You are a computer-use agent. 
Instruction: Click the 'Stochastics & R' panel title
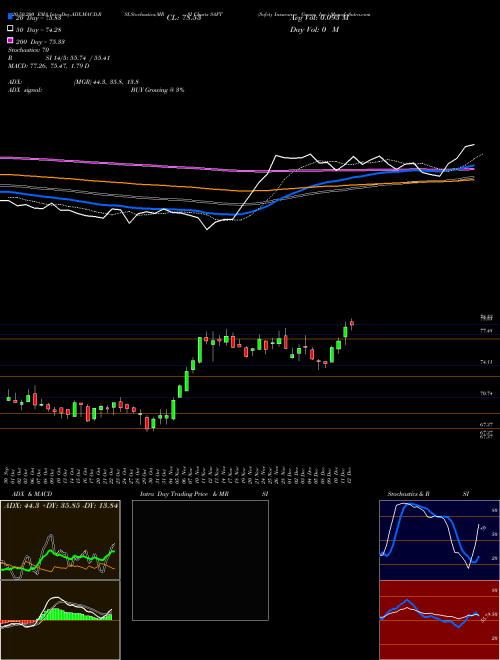(x=409, y=494)
